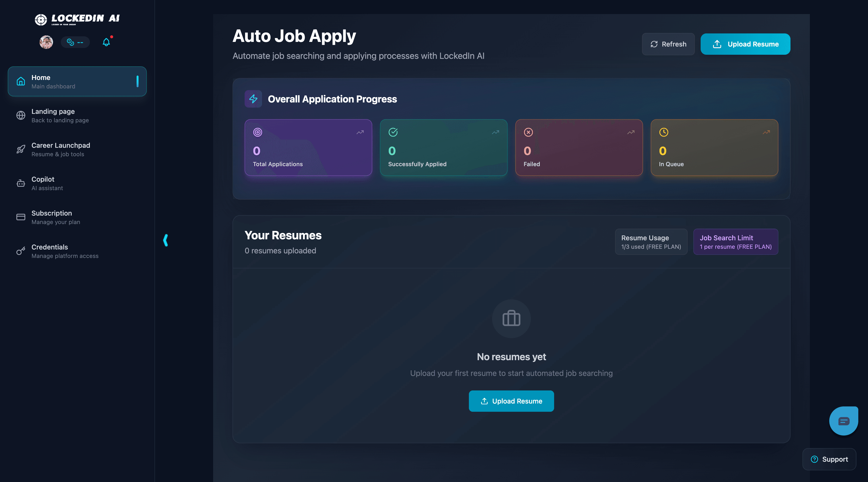Click the Subscription card icon
868x482 pixels.
[21, 217]
